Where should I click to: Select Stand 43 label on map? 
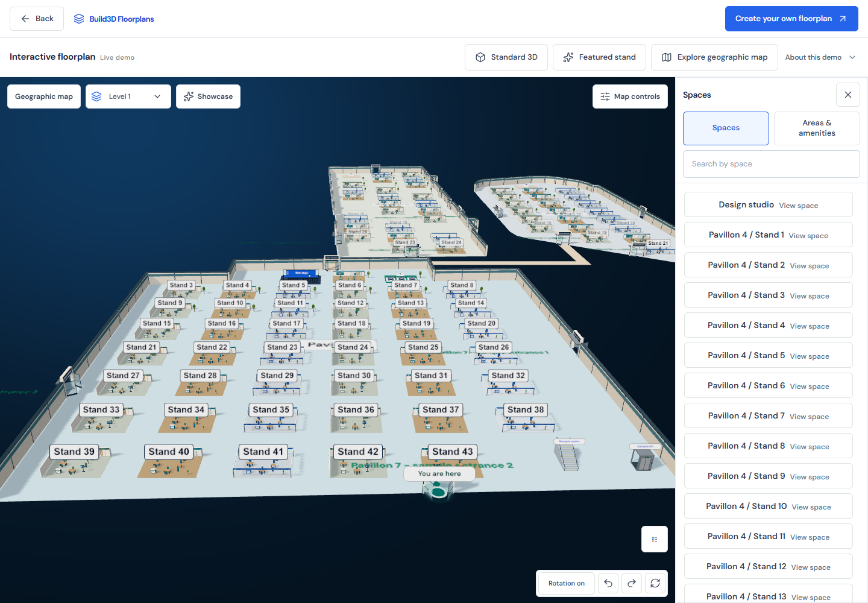(x=453, y=452)
